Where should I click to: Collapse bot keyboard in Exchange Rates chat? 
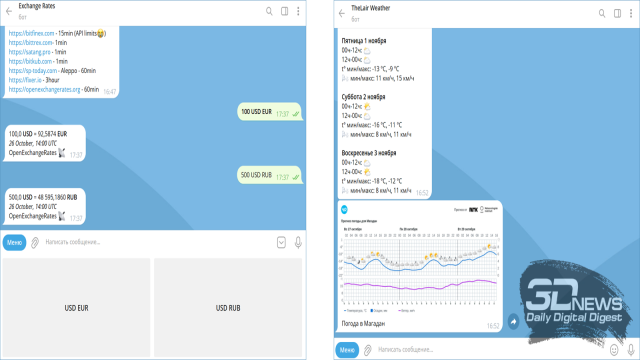click(x=281, y=242)
